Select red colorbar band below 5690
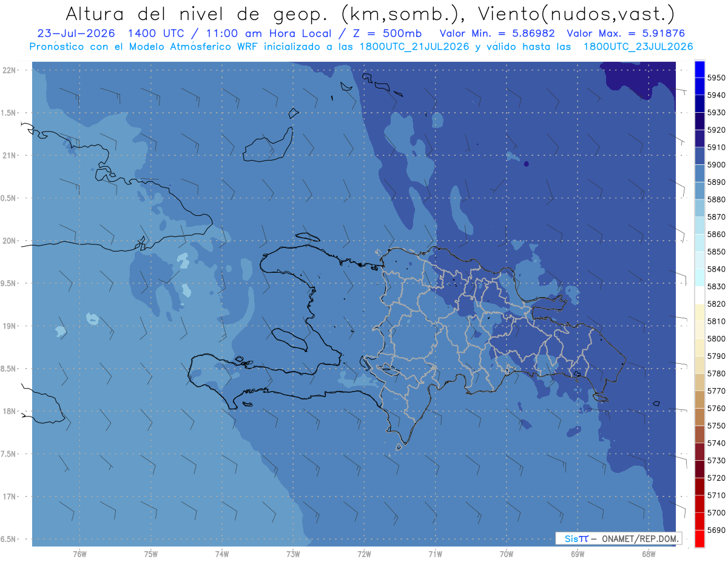 699,539
